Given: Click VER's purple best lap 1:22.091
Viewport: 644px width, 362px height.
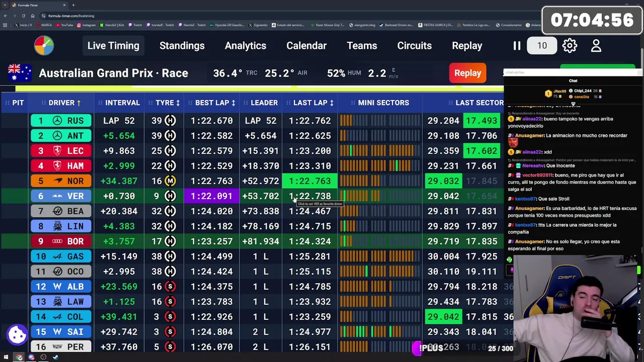Looking at the screenshot, I should pos(211,196).
